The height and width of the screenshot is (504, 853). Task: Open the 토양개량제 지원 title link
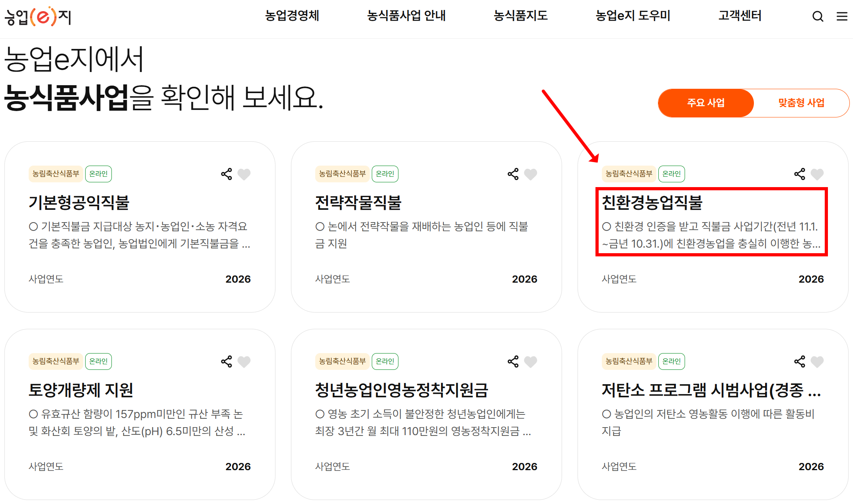coord(81,390)
